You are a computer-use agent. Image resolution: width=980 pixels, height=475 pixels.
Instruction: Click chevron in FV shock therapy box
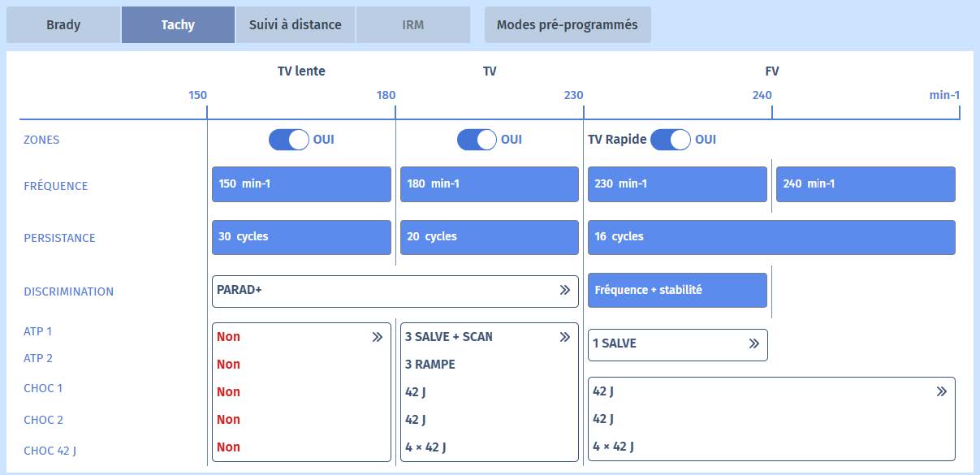click(941, 391)
